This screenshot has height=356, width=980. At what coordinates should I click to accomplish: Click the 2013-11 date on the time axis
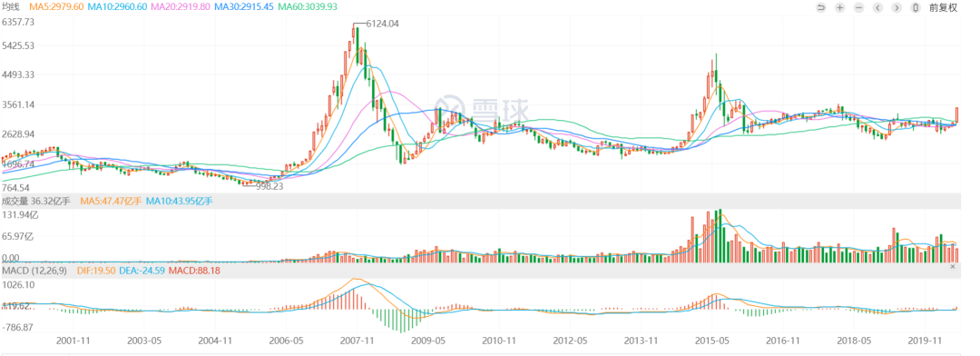pos(642,341)
